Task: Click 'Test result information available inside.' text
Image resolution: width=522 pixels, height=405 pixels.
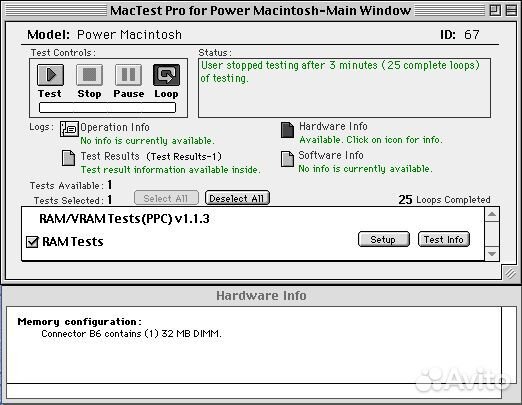Action: [x=170, y=170]
